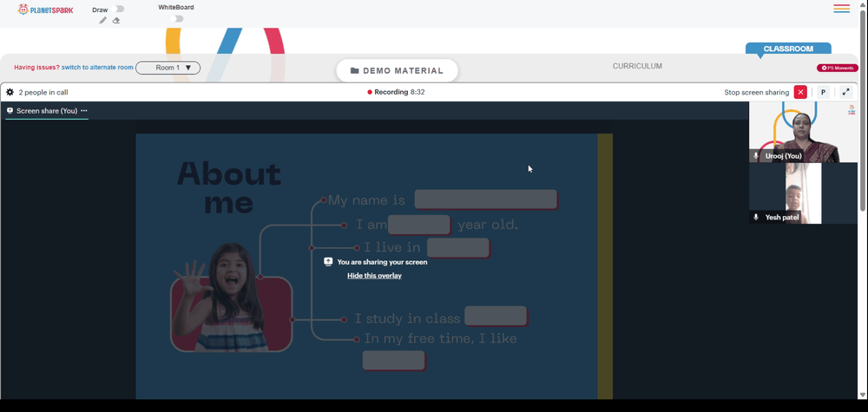Toggle the WhiteBoard switch
This screenshot has height=412, width=868.
pyautogui.click(x=176, y=19)
